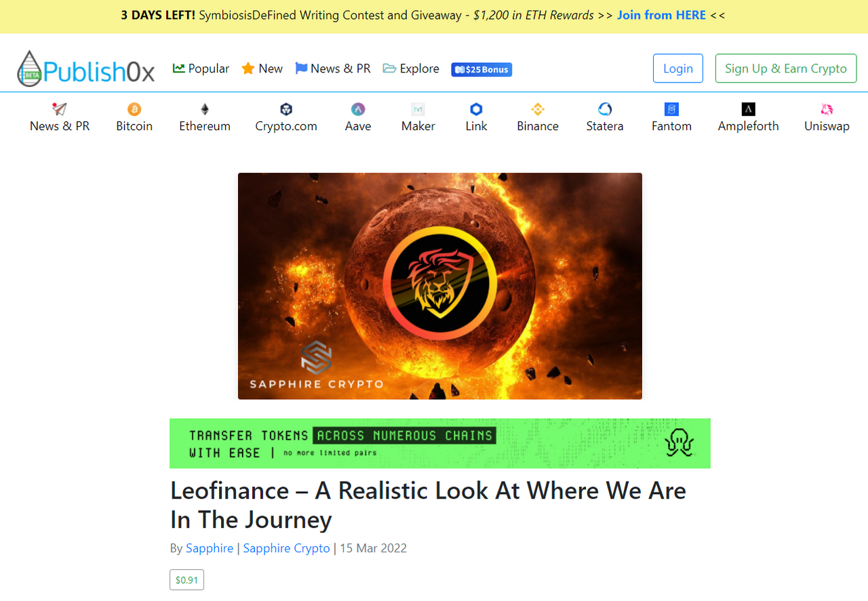
Task: Click the '3 DAYS LEFT!' banner text
Action: tap(158, 15)
